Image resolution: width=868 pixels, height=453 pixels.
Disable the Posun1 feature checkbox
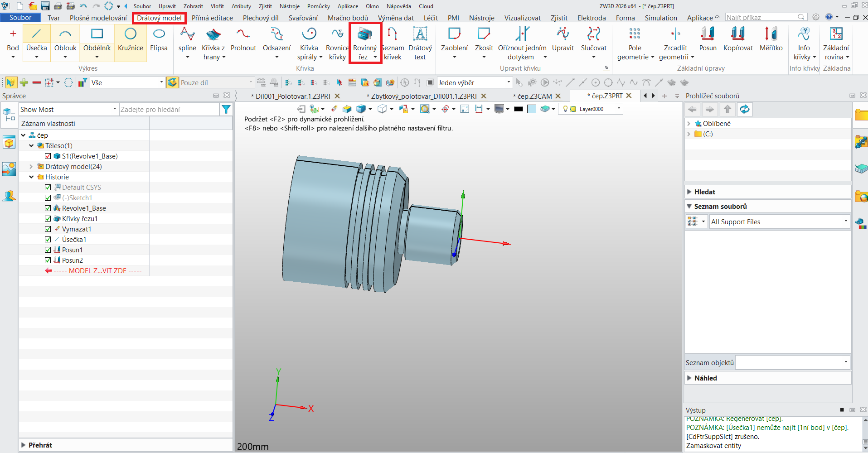point(48,250)
